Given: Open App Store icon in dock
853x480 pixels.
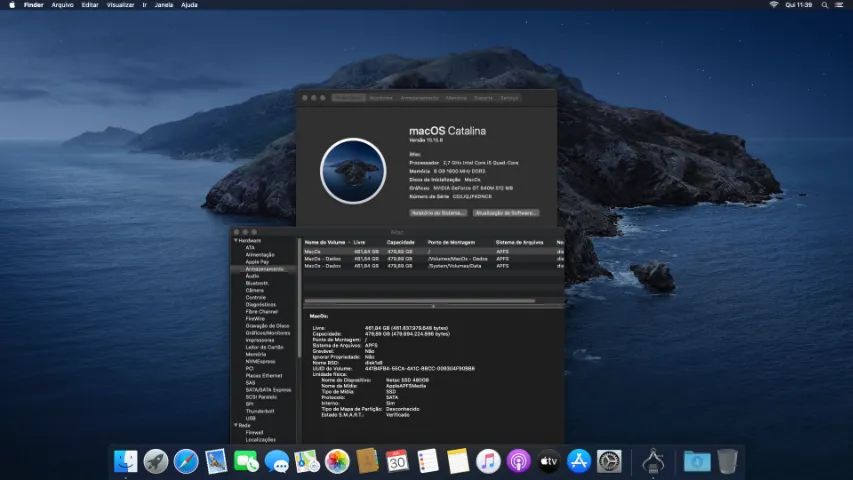Looking at the screenshot, I should (579, 461).
